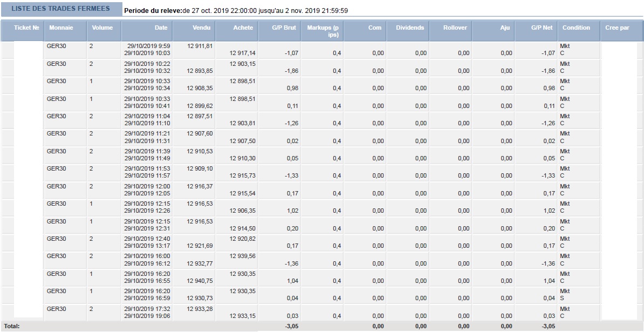Select the trade bought at 12 939,56
Screen dimensions: 644x332
click(321, 260)
